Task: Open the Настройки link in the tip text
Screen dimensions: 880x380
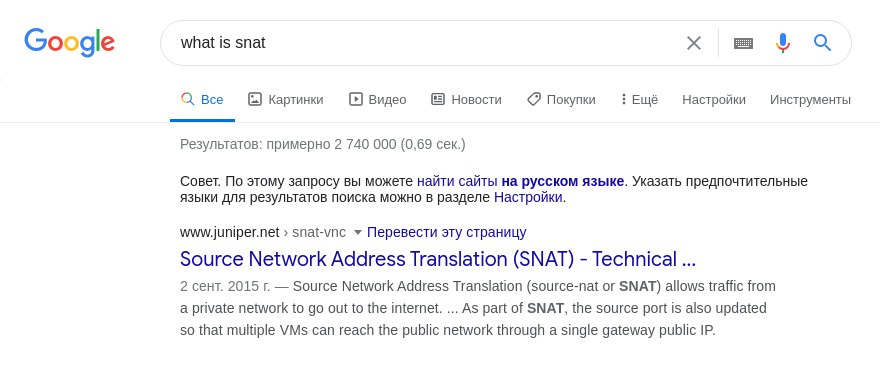Action: [x=528, y=198]
